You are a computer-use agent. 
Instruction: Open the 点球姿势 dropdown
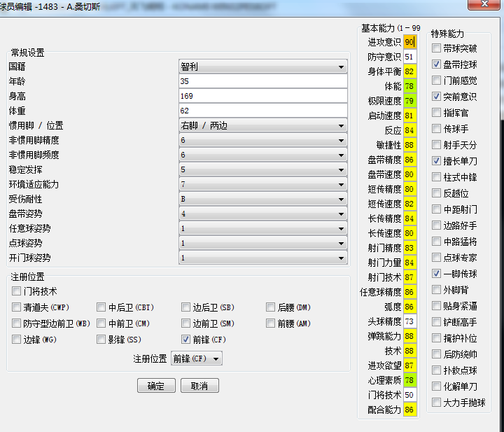263,244
